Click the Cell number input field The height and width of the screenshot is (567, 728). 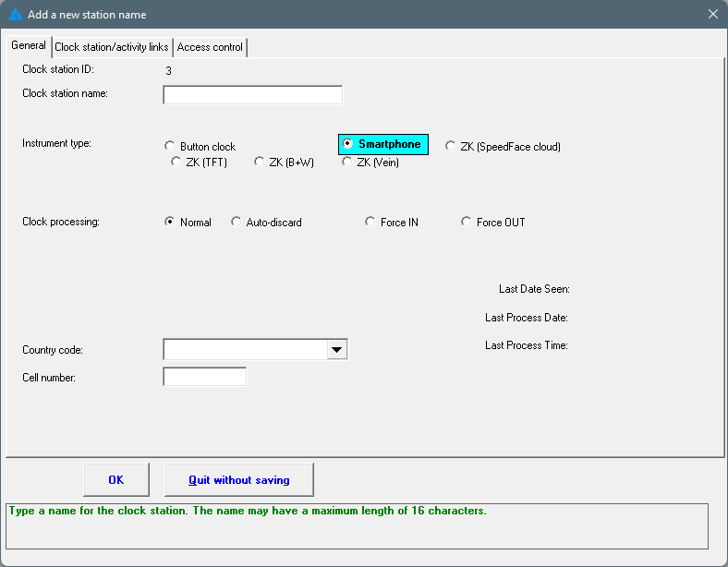pos(205,376)
